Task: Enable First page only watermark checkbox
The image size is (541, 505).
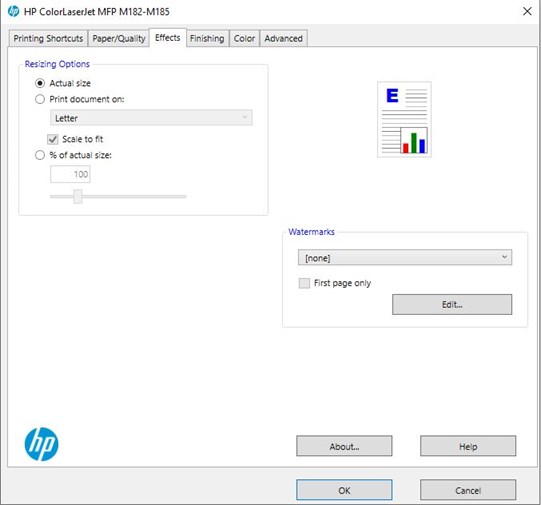Action: click(x=304, y=283)
